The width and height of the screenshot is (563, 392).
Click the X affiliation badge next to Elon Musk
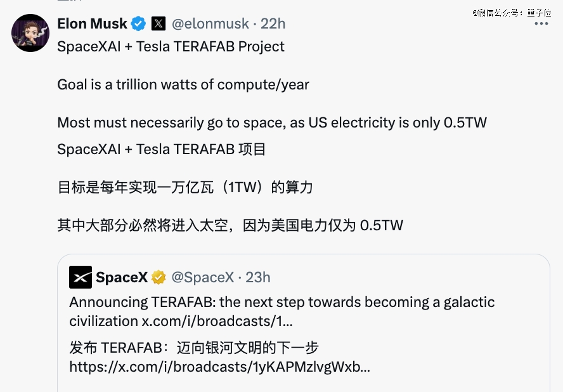click(x=159, y=24)
